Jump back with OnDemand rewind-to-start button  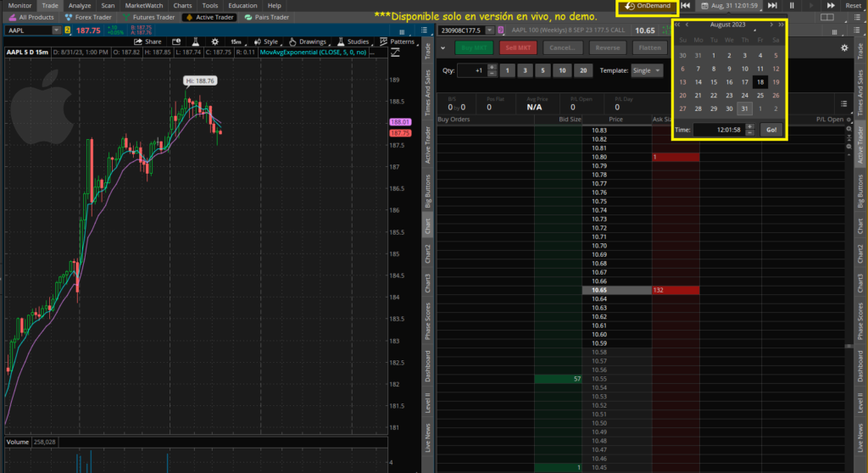point(685,6)
